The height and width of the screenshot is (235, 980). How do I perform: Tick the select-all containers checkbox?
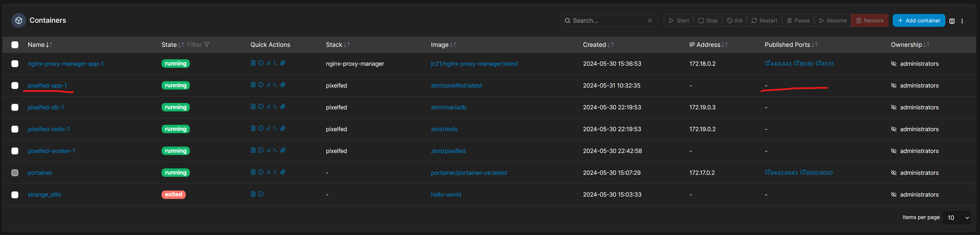click(x=15, y=45)
